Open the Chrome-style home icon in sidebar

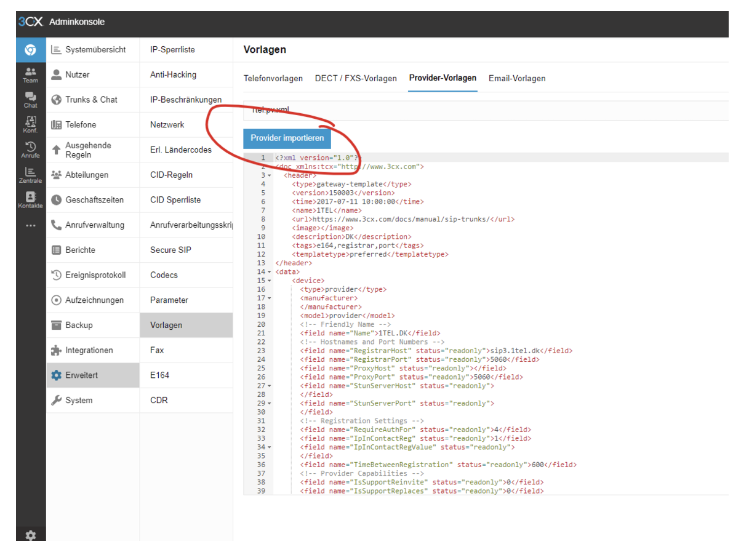pos(30,50)
